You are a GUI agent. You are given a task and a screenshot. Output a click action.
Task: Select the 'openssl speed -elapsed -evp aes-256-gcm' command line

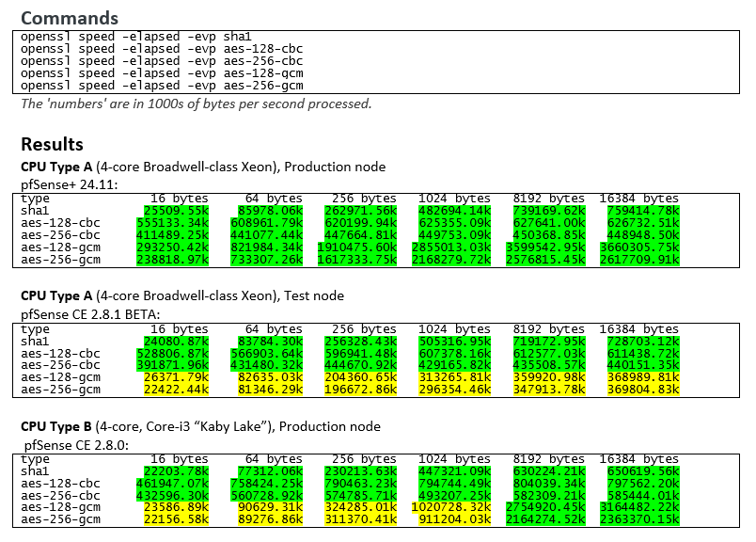[162, 86]
